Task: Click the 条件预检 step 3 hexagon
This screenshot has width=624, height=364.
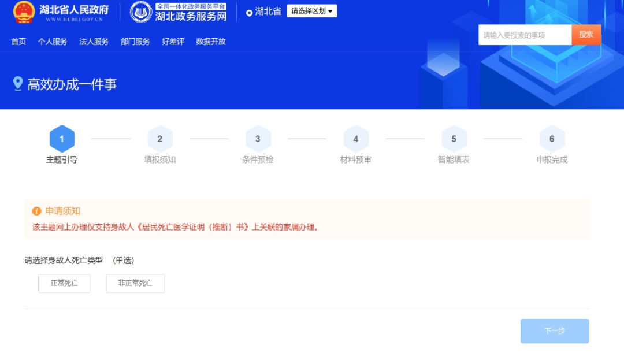Action: [258, 138]
